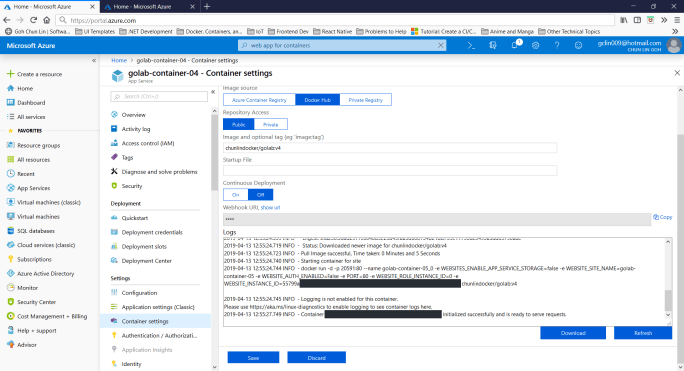Open Security Center in sidebar
Image resolution: width=684 pixels, height=371 pixels.
31,302
